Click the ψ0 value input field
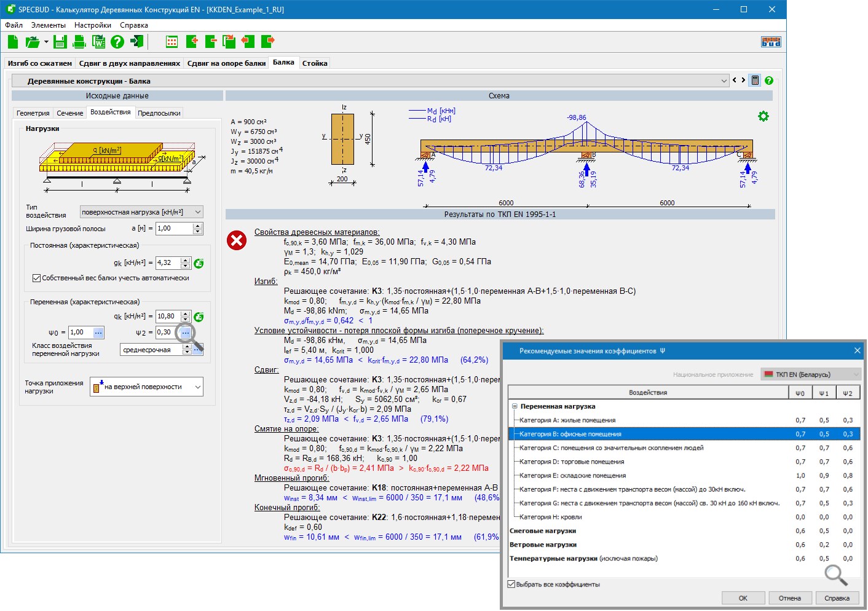 click(x=80, y=333)
